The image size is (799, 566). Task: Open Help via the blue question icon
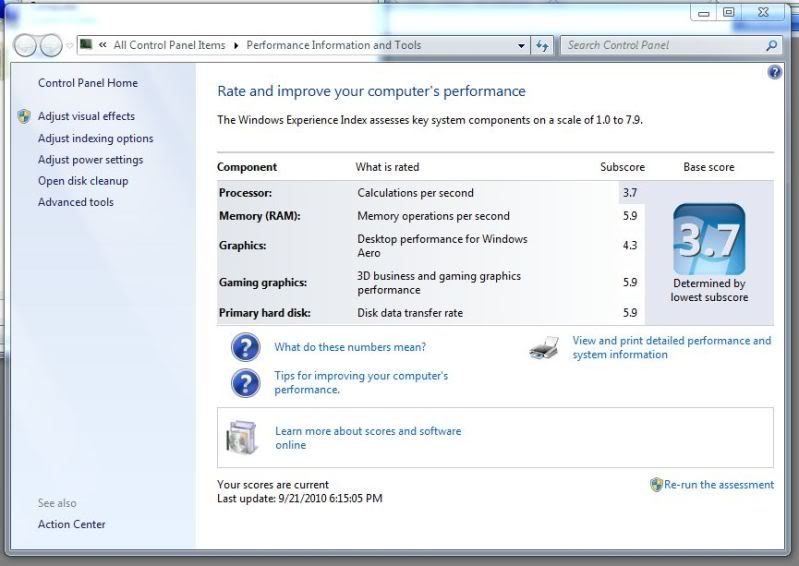point(775,72)
